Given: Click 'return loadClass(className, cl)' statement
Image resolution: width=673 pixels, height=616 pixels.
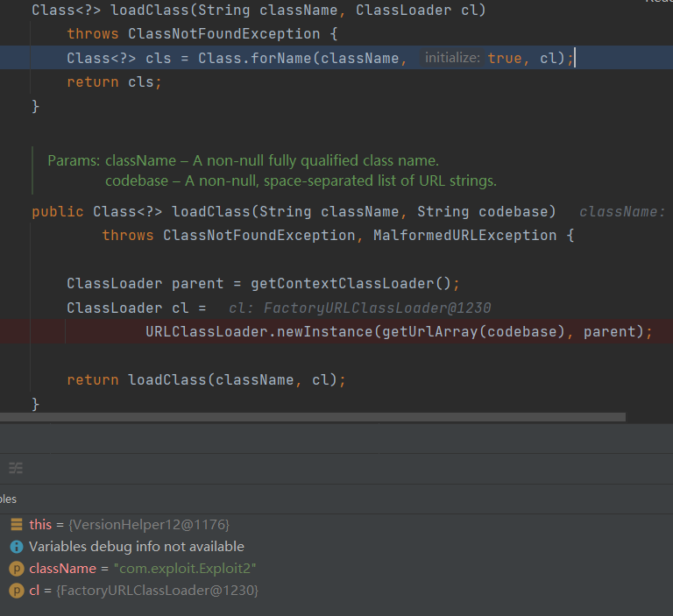Looking at the screenshot, I should pos(206,380).
